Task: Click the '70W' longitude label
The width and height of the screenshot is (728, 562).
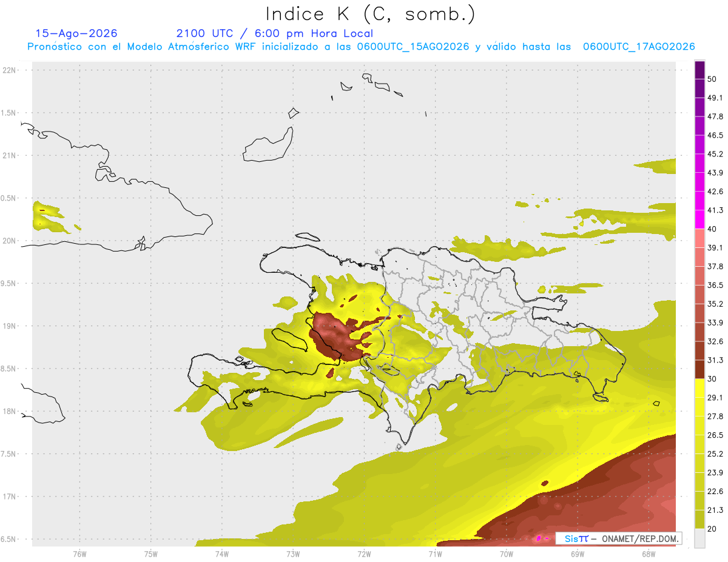Action: 507,554
